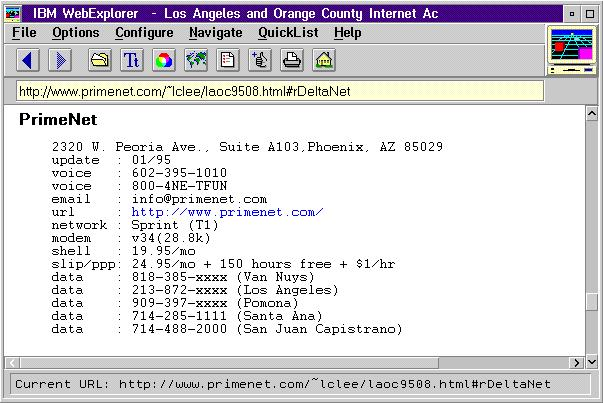Viewport: 603px width, 403px height.
Task: Click the 800-4NE-TFUN voice number
Action: (x=179, y=186)
